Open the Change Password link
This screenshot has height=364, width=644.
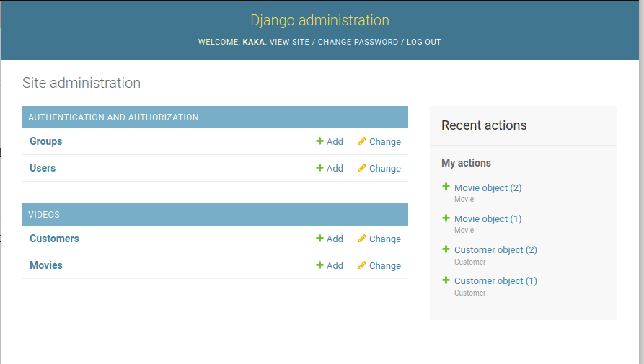pyautogui.click(x=358, y=42)
